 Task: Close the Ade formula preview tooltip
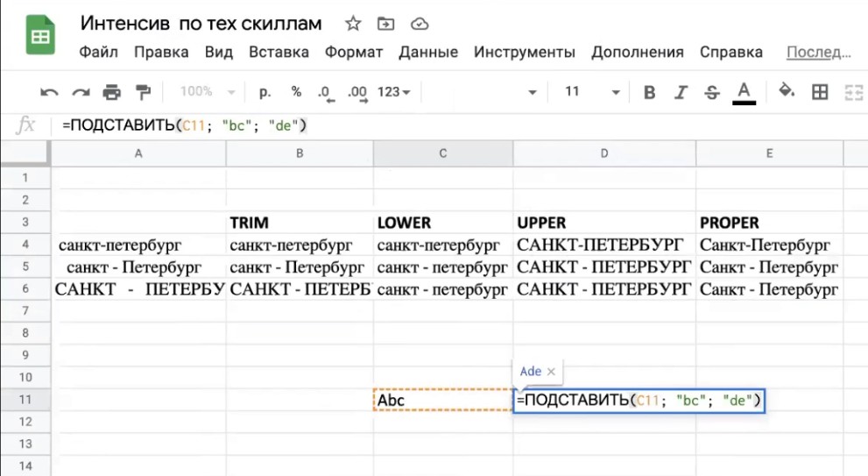[551, 372]
